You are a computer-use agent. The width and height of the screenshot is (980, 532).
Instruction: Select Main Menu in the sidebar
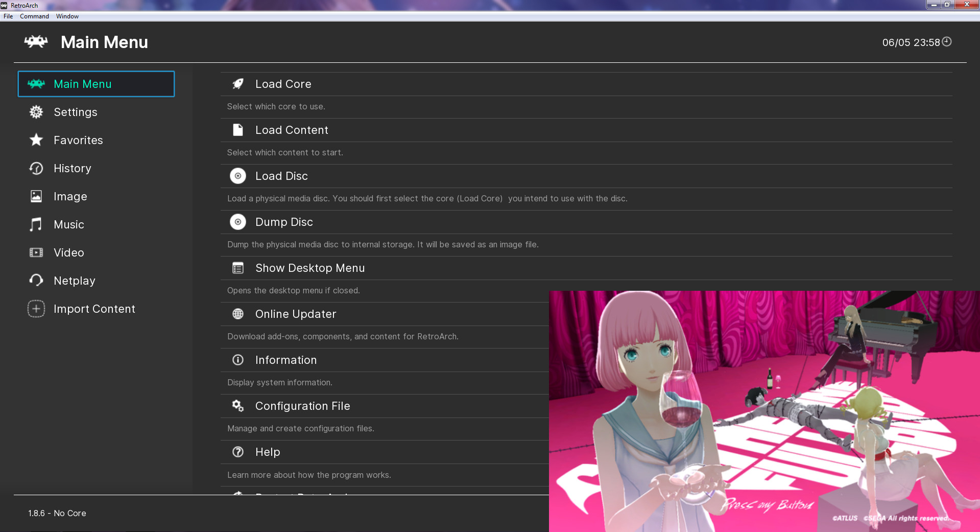96,84
